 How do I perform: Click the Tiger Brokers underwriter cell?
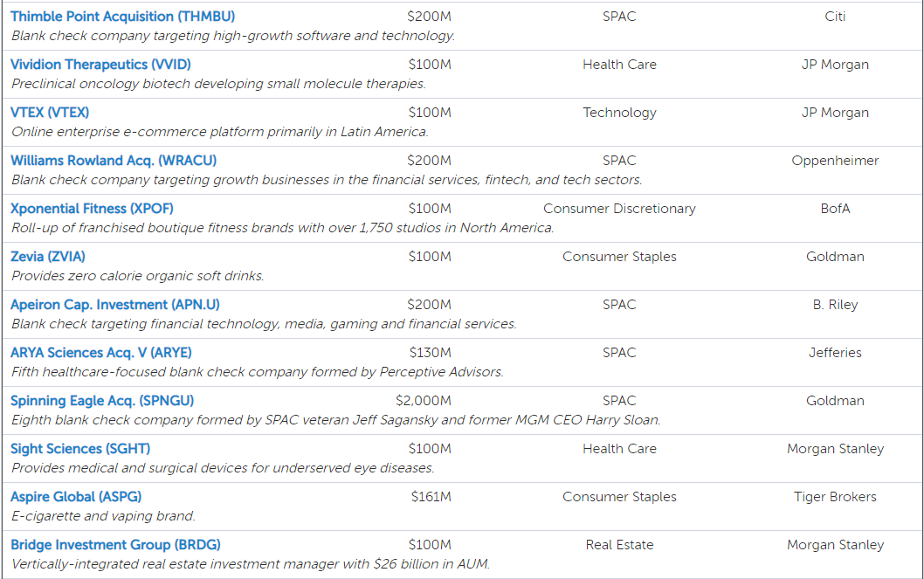tap(835, 497)
